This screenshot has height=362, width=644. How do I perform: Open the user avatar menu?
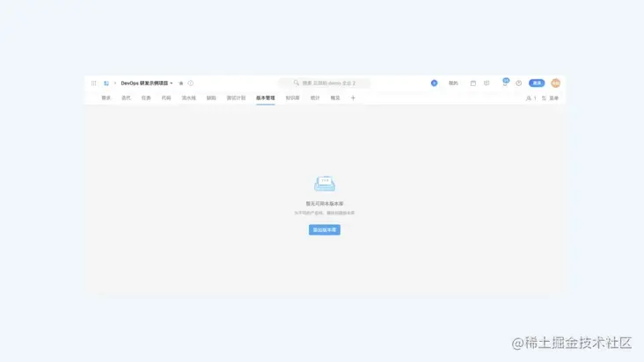pos(556,83)
